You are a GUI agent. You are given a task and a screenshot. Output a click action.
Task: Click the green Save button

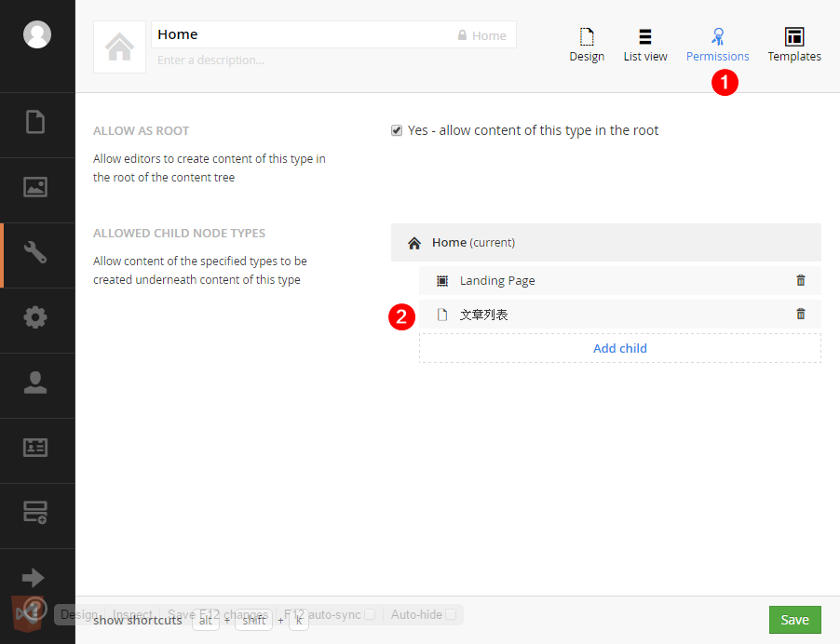pyautogui.click(x=794, y=620)
